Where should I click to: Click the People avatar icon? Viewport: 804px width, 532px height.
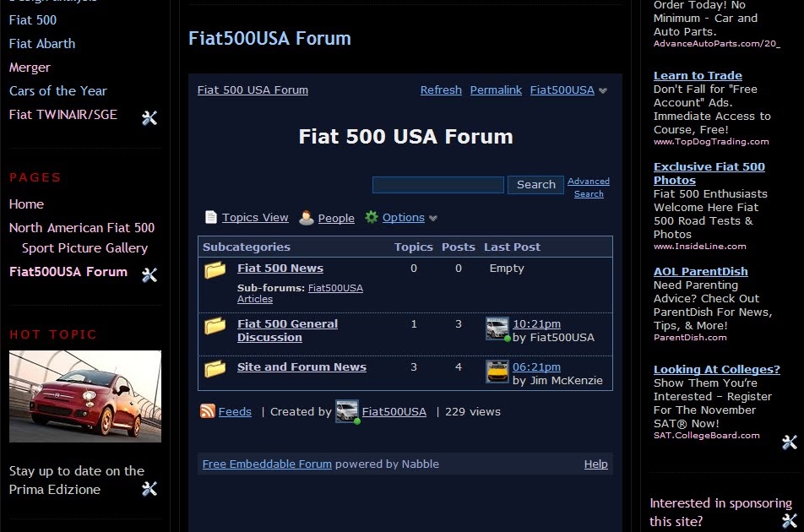coord(306,218)
